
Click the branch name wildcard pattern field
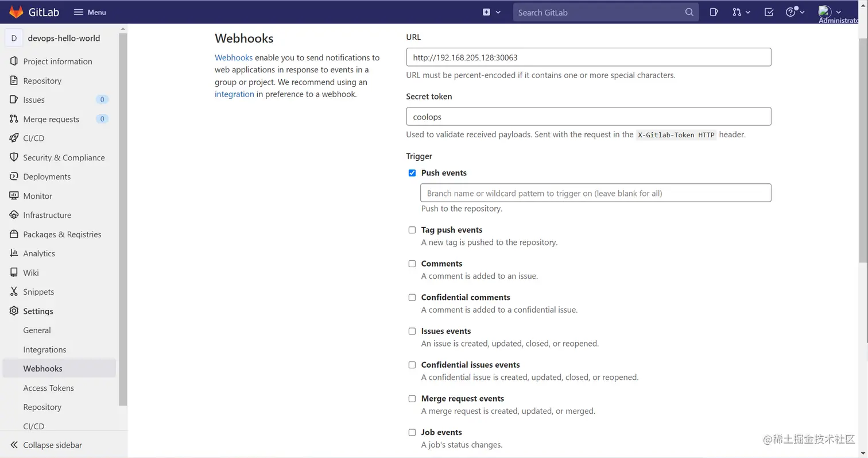click(x=595, y=193)
